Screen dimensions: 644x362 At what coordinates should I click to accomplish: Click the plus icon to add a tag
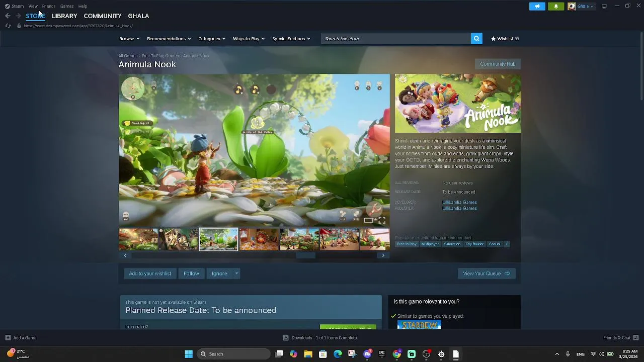(x=507, y=244)
